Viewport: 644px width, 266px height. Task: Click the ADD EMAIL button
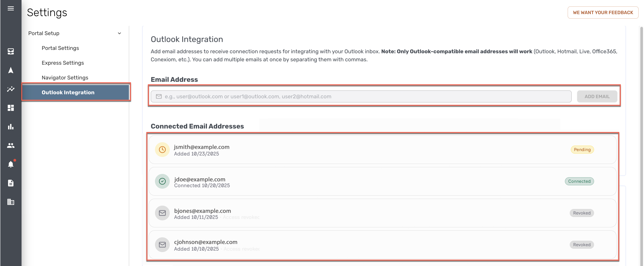597,96
